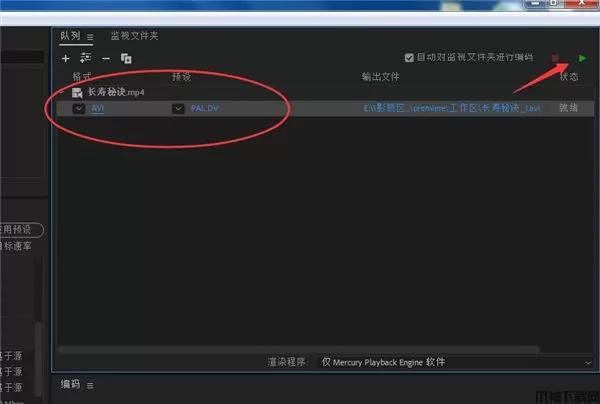Click the 状态 column header
This screenshot has height=404, width=600.
coord(569,77)
